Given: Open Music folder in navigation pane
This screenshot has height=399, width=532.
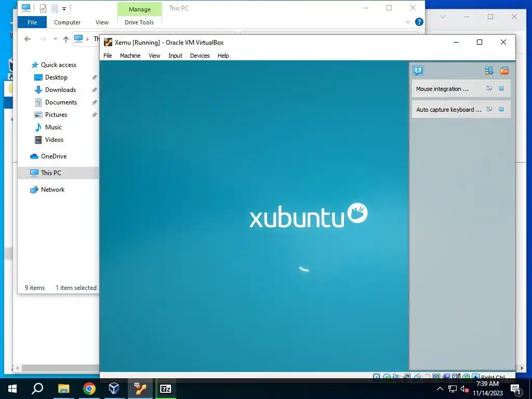Looking at the screenshot, I should (54, 127).
